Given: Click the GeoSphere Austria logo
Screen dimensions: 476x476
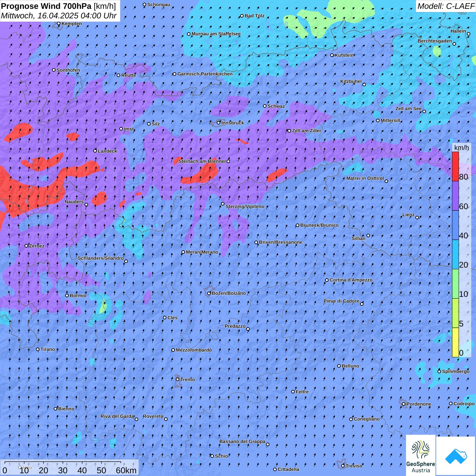Looking at the screenshot, I should tap(421, 455).
